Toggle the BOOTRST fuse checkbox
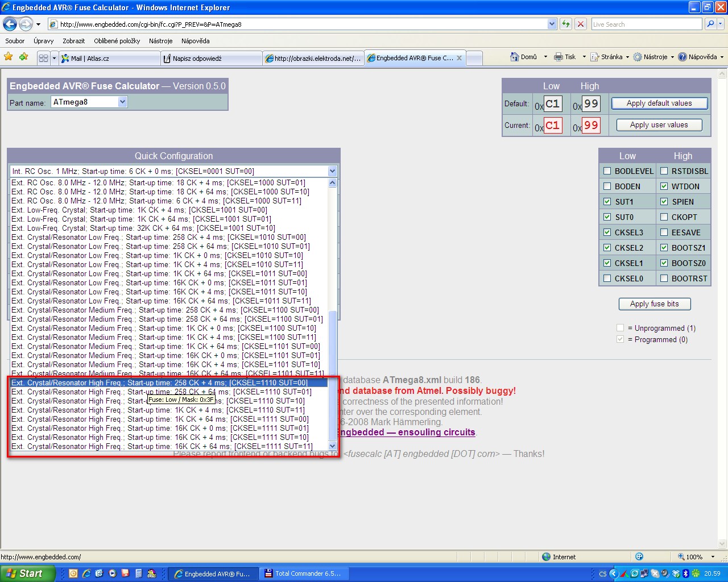728x582 pixels. [664, 278]
